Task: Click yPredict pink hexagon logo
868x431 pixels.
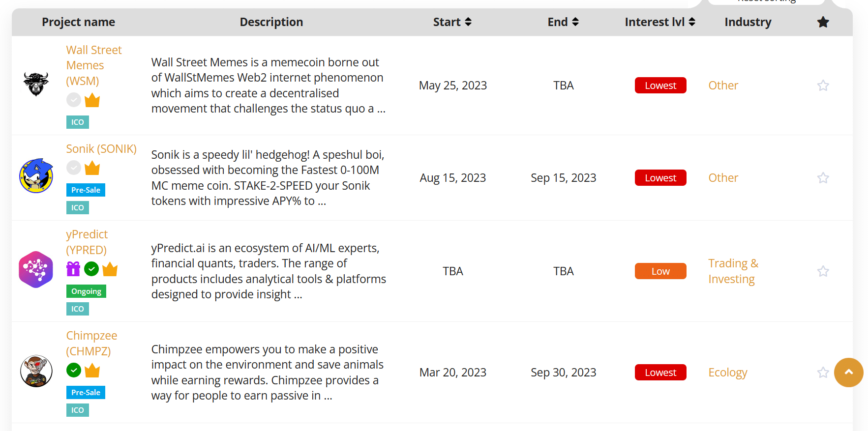Action: [x=36, y=269]
